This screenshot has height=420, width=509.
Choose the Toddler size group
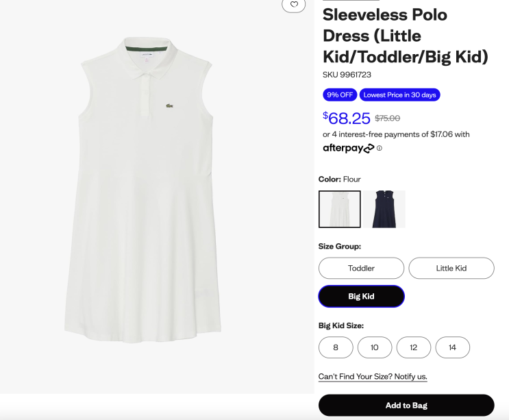click(x=361, y=268)
